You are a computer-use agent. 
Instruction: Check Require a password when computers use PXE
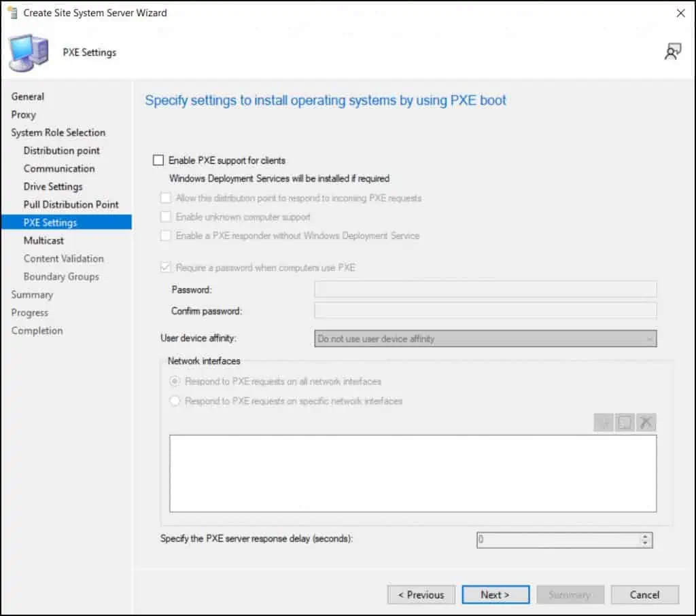coord(165,268)
